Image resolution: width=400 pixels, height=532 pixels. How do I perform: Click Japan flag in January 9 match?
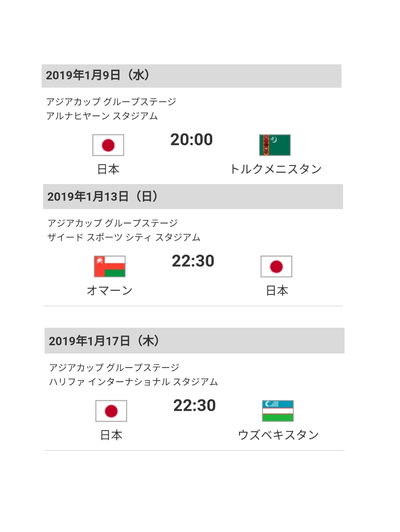click(108, 145)
